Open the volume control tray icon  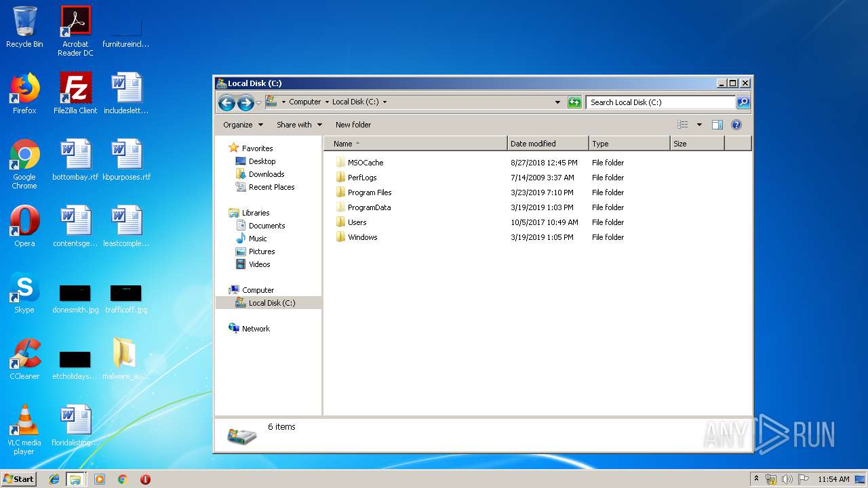pos(787,479)
